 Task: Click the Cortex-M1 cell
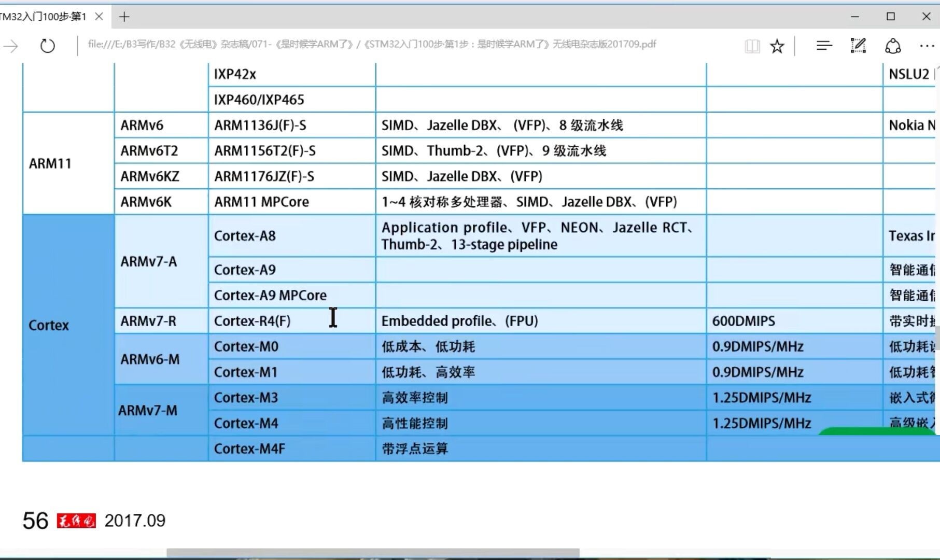292,372
